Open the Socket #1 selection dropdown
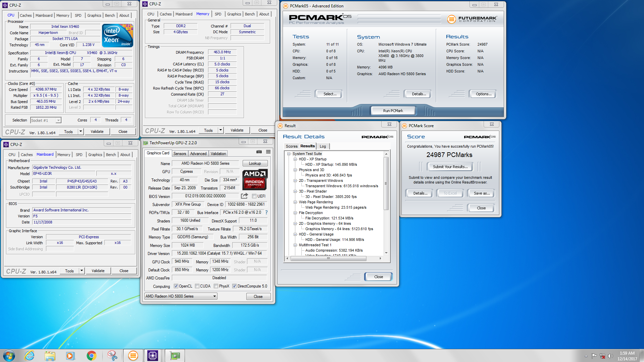644x362 pixels. coord(58,120)
